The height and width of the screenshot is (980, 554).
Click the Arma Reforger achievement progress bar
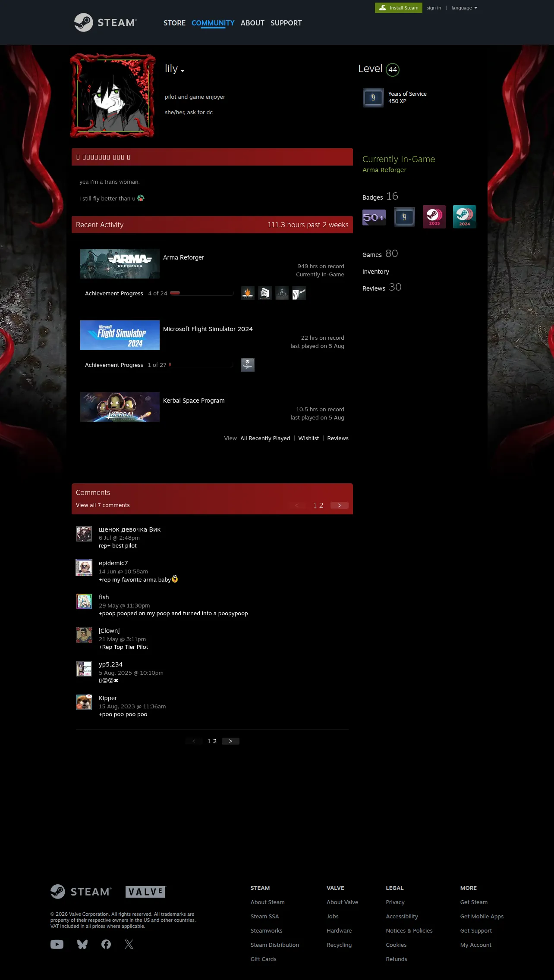click(201, 293)
